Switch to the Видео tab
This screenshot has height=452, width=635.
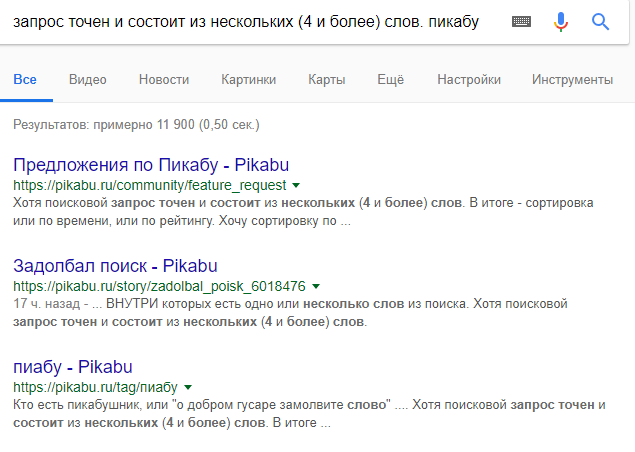pyautogui.click(x=88, y=79)
